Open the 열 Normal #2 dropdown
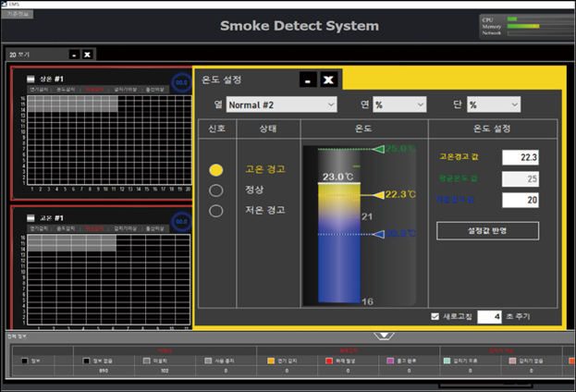Viewport: 576px width, 392px height. (281, 104)
